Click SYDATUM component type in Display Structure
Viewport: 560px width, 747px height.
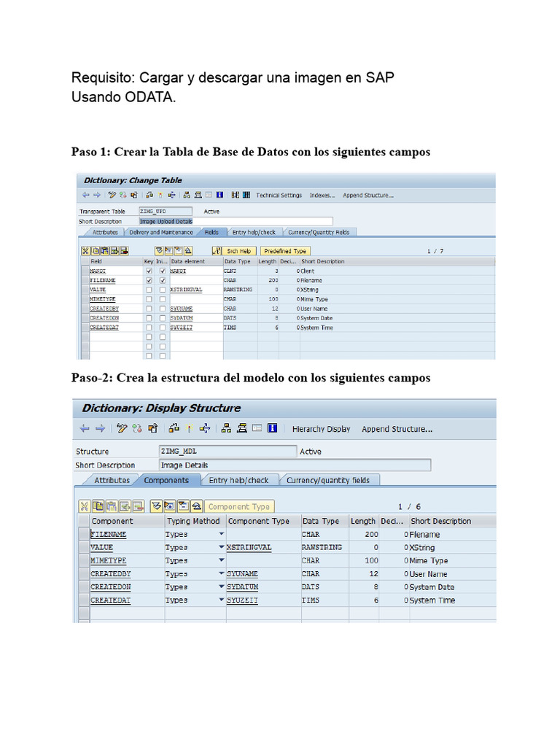(242, 587)
